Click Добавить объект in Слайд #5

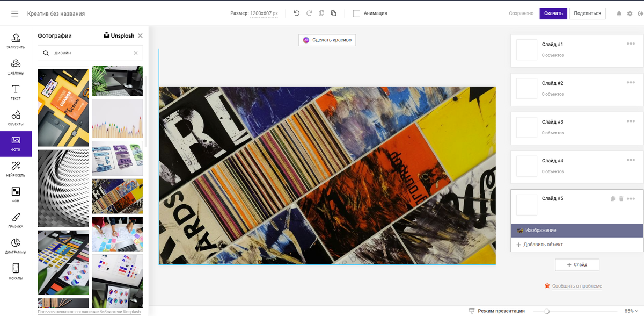click(x=539, y=245)
